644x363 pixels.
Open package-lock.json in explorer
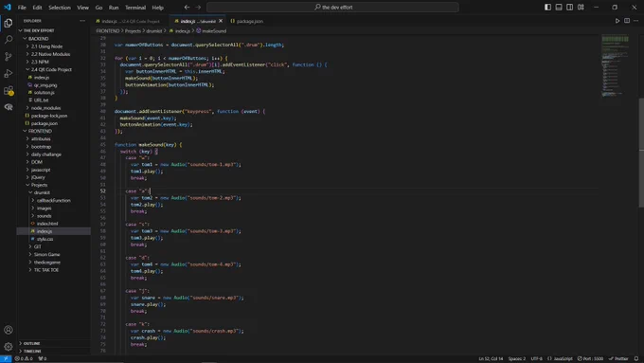point(53,116)
